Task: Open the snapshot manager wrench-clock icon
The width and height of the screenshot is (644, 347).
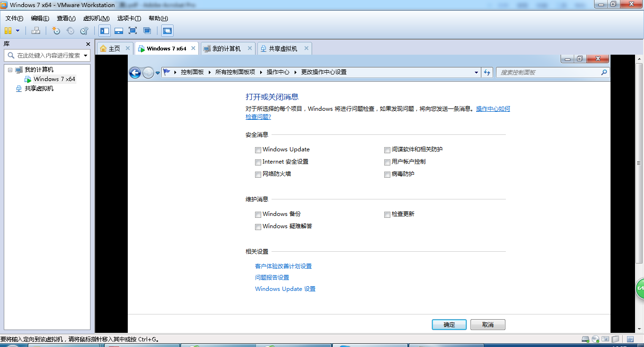Action: [84, 31]
